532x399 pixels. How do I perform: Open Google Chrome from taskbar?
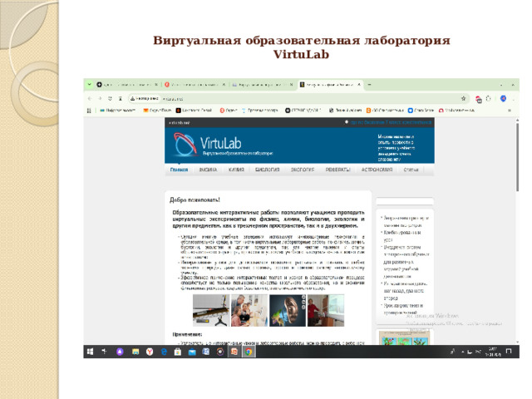tap(249, 352)
